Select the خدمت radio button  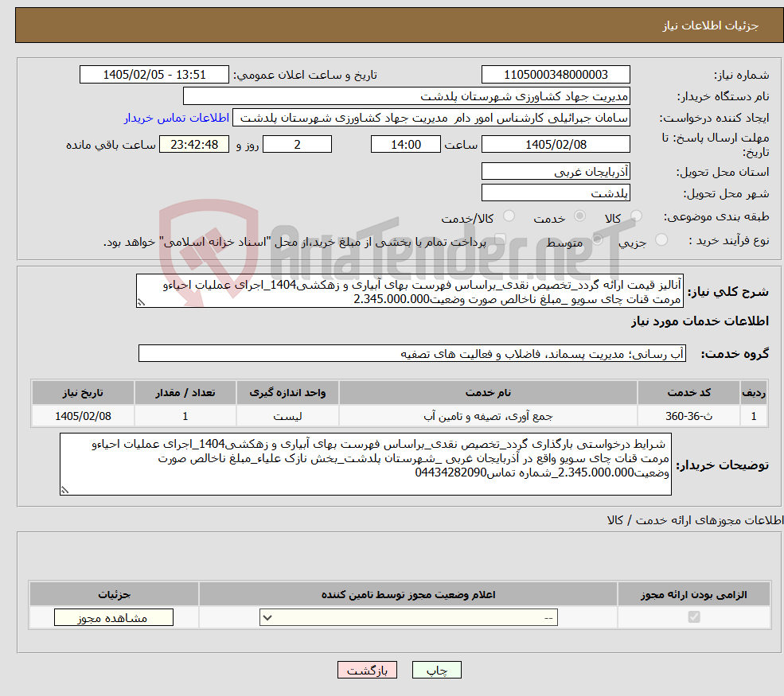point(579,216)
